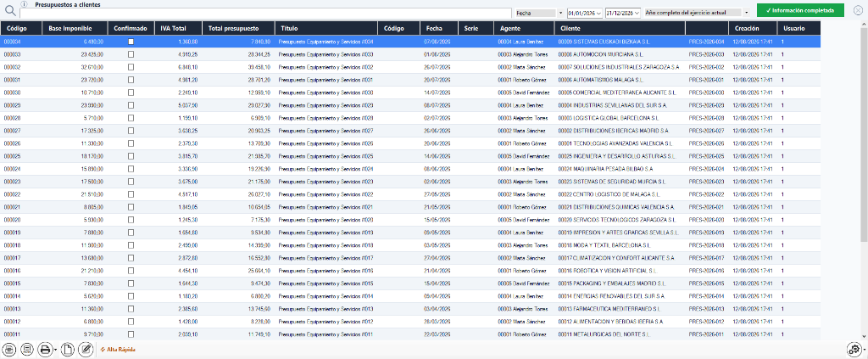Open the info icon beside Presupuestos a clientes
This screenshot has width=868, height=359.
(x=24, y=4)
